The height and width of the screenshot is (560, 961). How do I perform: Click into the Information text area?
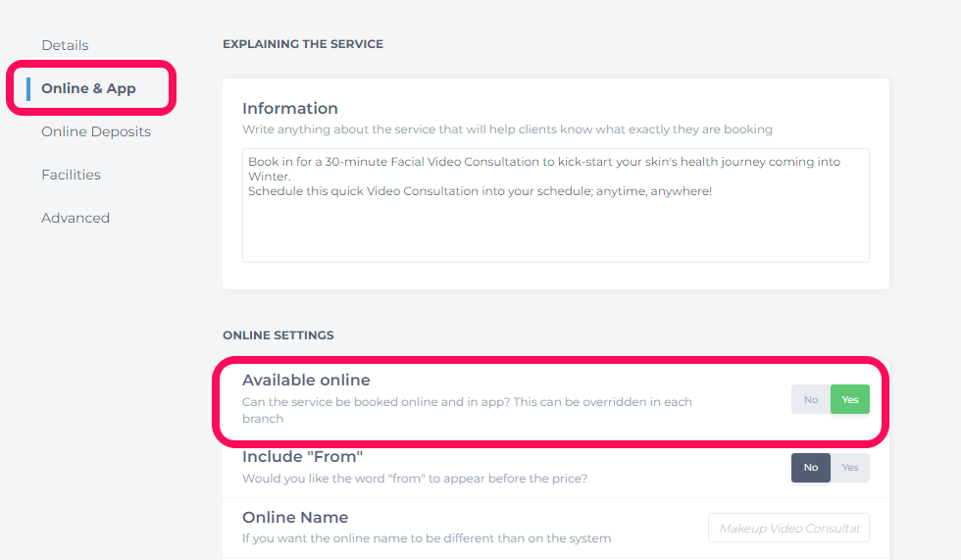[x=555, y=205]
